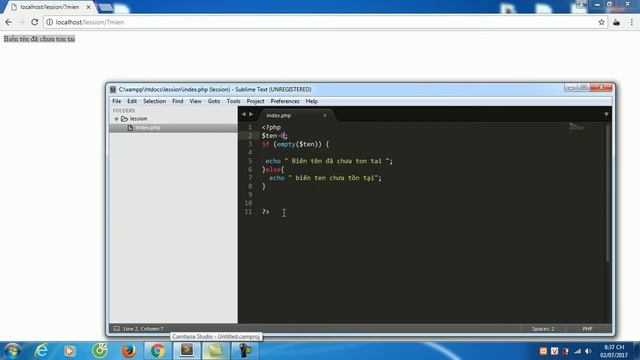The image size is (640, 360).
Task: Collapse the lession folder in sidebar
Action: (x=116, y=119)
